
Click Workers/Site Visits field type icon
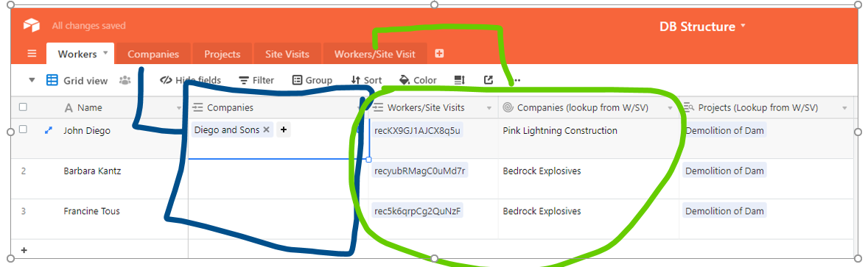coord(378,107)
